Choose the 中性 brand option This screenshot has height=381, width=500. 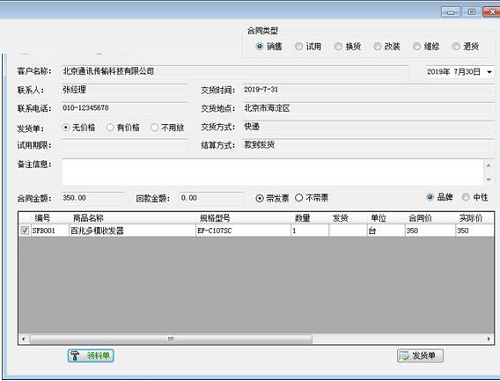tap(465, 197)
